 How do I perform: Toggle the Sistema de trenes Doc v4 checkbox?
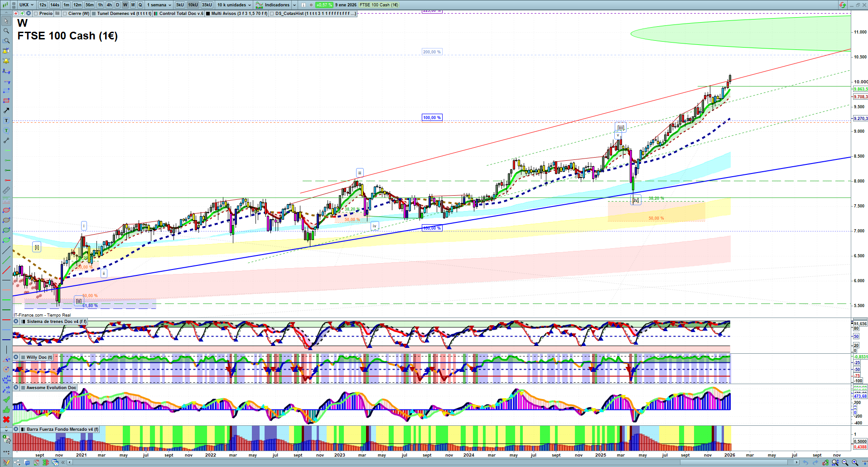(23, 322)
